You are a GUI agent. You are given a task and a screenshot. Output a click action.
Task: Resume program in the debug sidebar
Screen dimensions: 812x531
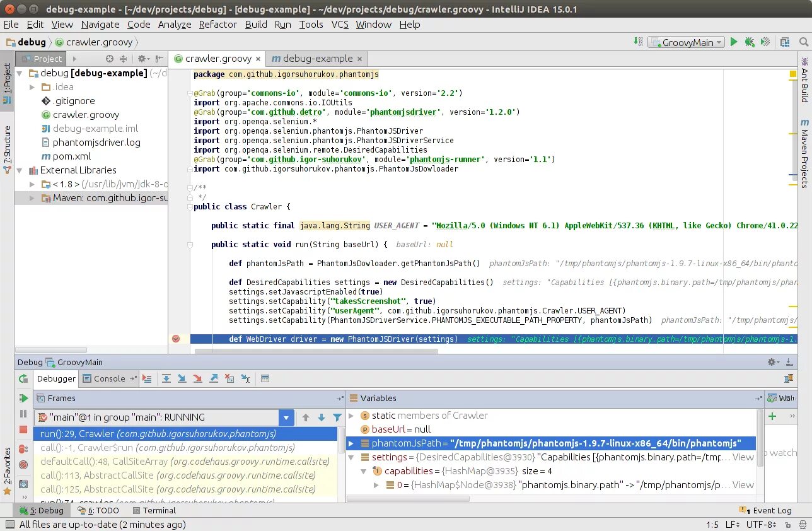click(23, 398)
